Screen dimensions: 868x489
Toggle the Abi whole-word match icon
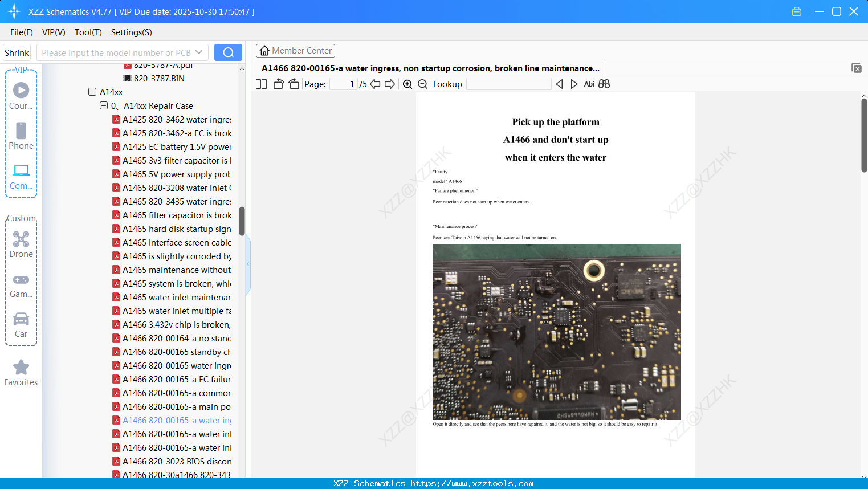click(x=589, y=84)
